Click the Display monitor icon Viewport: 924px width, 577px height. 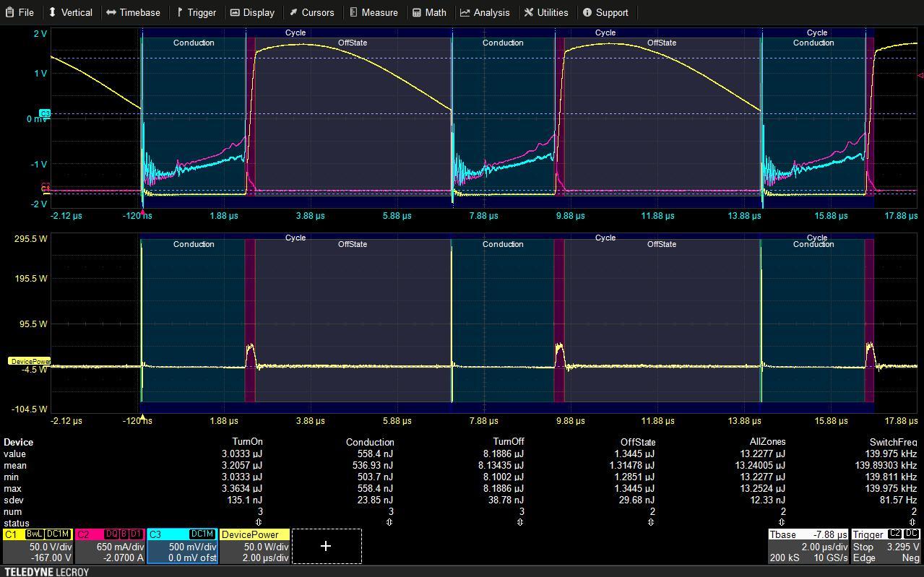tap(234, 12)
